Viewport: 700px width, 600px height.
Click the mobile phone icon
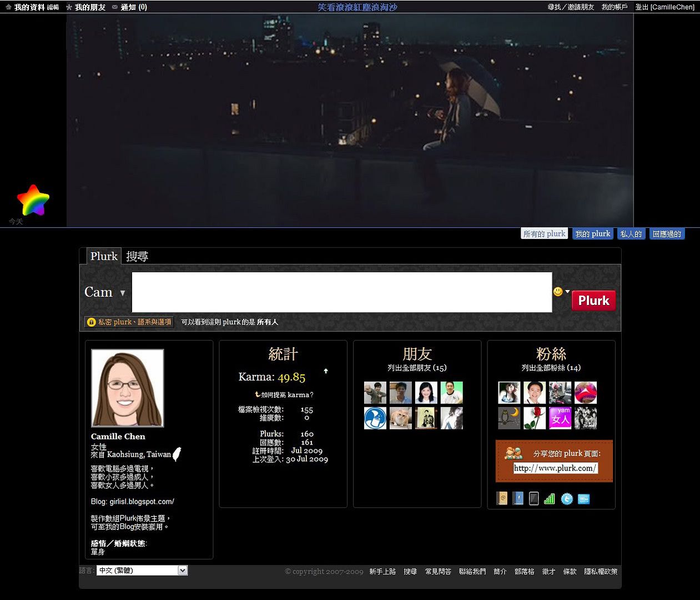pos(533,498)
